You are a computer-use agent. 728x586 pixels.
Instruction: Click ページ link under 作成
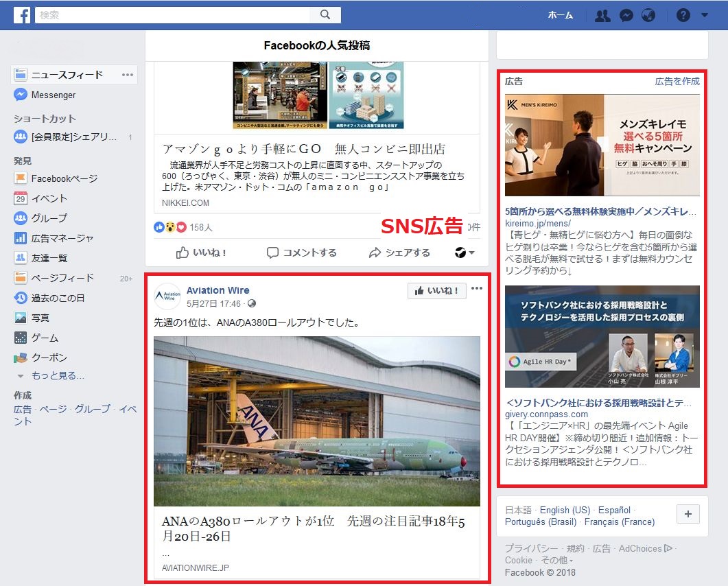point(53,409)
